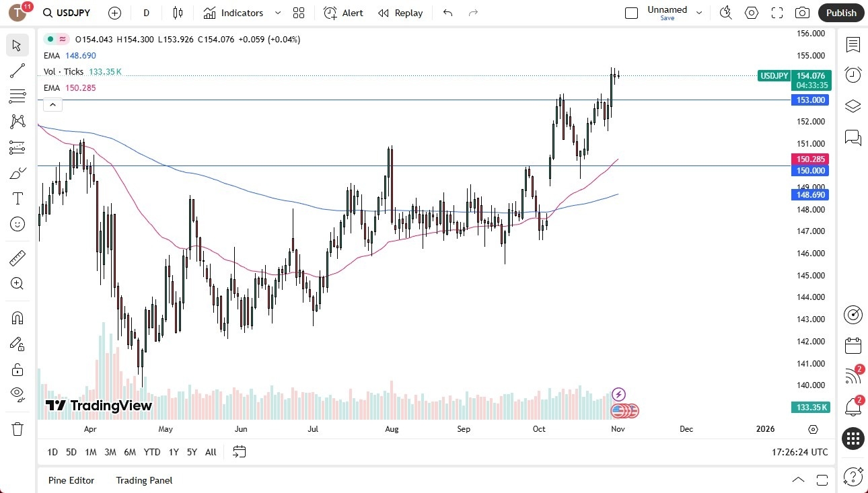Open the Watchlist panel

[853, 45]
